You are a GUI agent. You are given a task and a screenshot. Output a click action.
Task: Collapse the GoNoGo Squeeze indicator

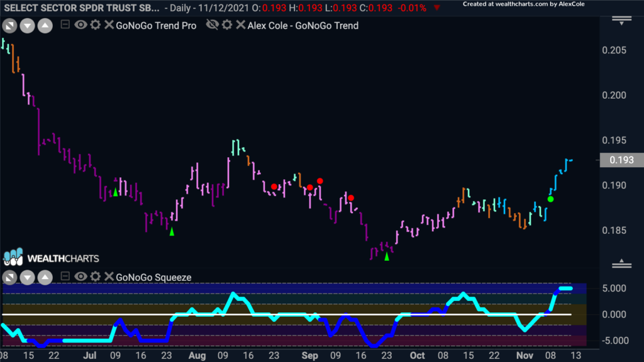pos(65,277)
